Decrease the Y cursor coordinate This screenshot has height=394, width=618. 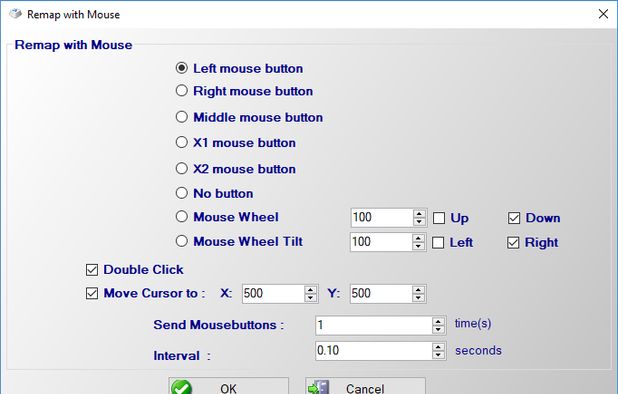coord(419,298)
